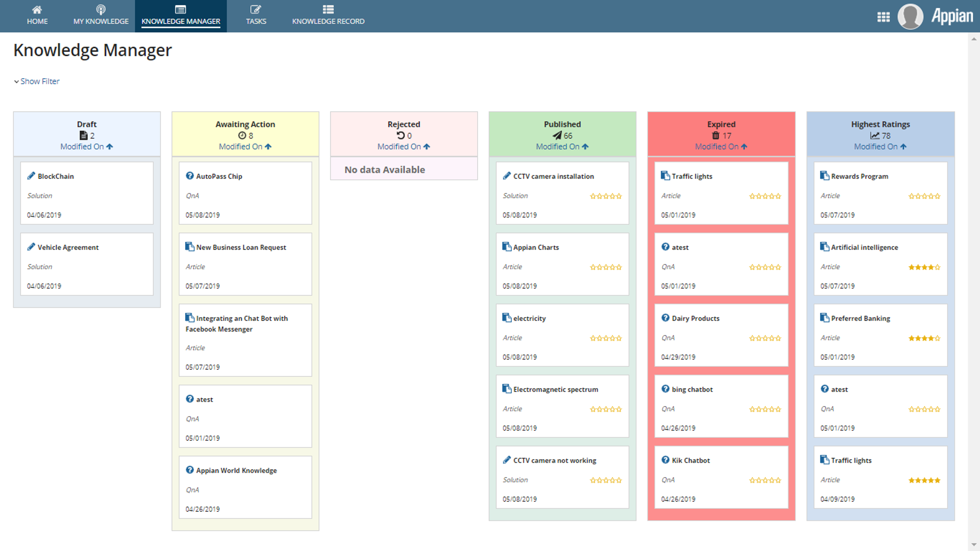Click CCTV camera not working pencil icon
980x551 pixels.
click(507, 460)
